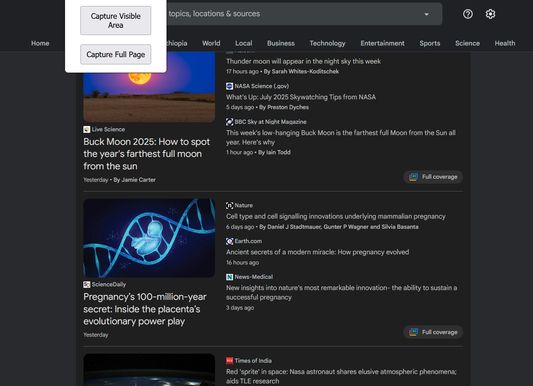The height and width of the screenshot is (386, 533).
Task: Click 'By Preston Dyches' byline
Action: click(x=284, y=107)
